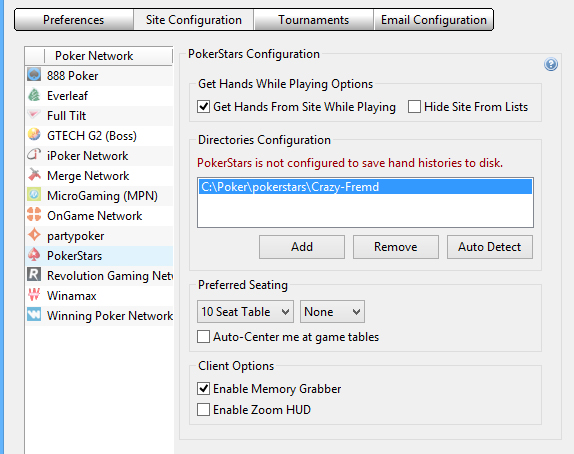The height and width of the screenshot is (454, 574).
Task: Enable Auto-Center me at game tables
Action: [x=204, y=336]
